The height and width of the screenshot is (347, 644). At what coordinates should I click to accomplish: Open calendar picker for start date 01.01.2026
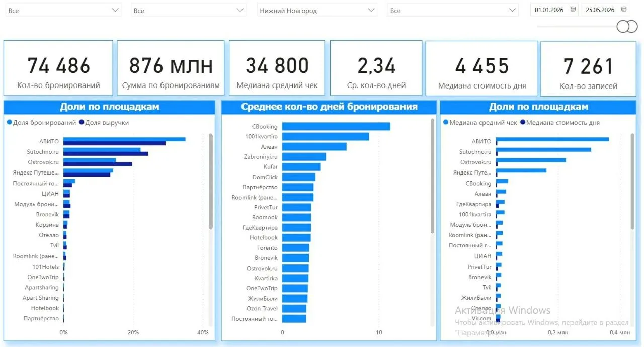pos(573,9)
